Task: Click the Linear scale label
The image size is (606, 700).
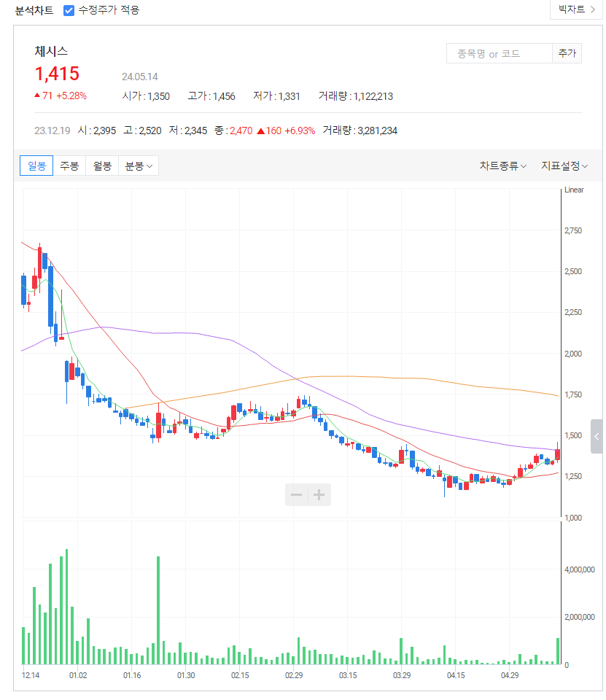Action: 574,190
